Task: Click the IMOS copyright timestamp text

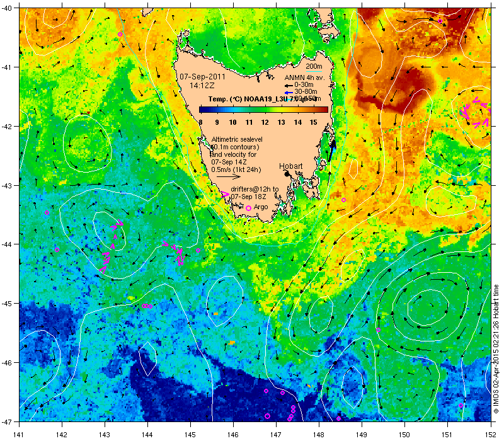Action: tap(496, 350)
